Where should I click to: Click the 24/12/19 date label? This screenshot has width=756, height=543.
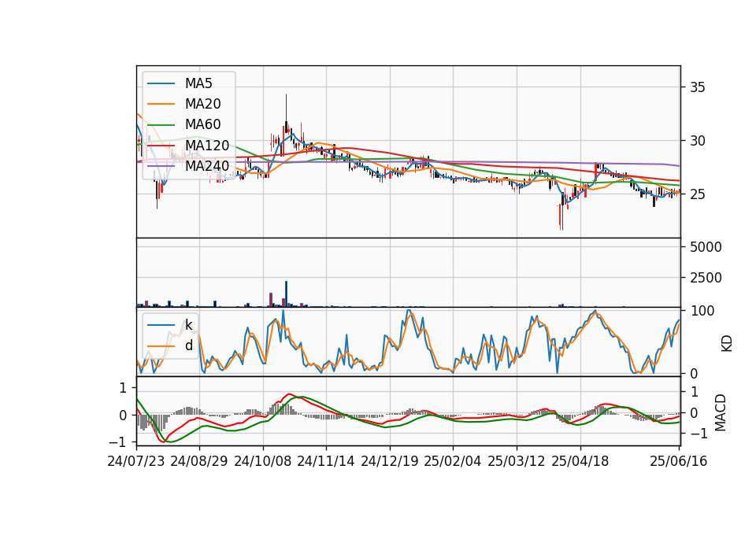pos(390,461)
